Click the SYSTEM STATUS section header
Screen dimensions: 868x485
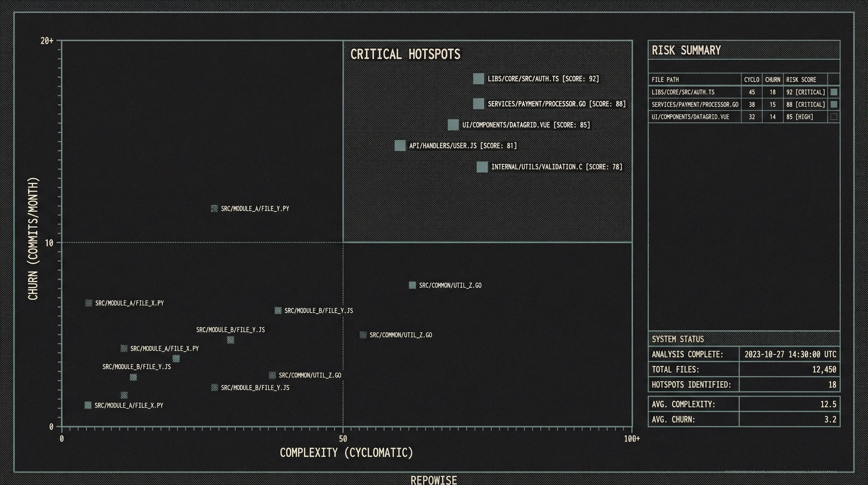click(677, 339)
